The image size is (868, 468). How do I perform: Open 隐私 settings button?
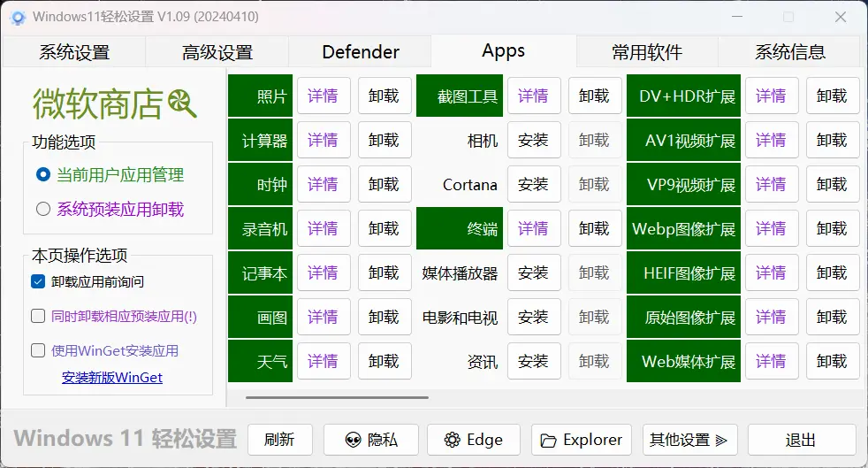pyautogui.click(x=371, y=440)
